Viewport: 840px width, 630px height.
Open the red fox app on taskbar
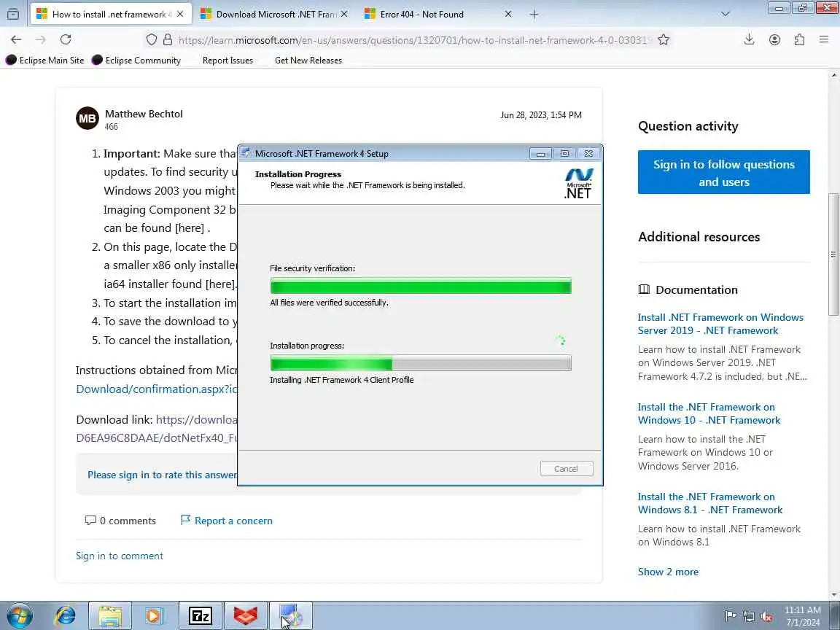(245, 616)
